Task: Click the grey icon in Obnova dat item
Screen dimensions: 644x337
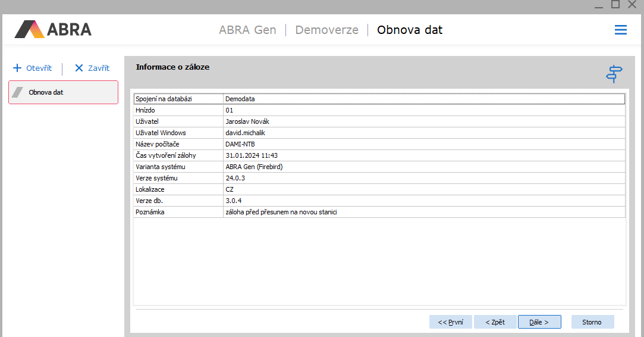Action: pos(18,92)
